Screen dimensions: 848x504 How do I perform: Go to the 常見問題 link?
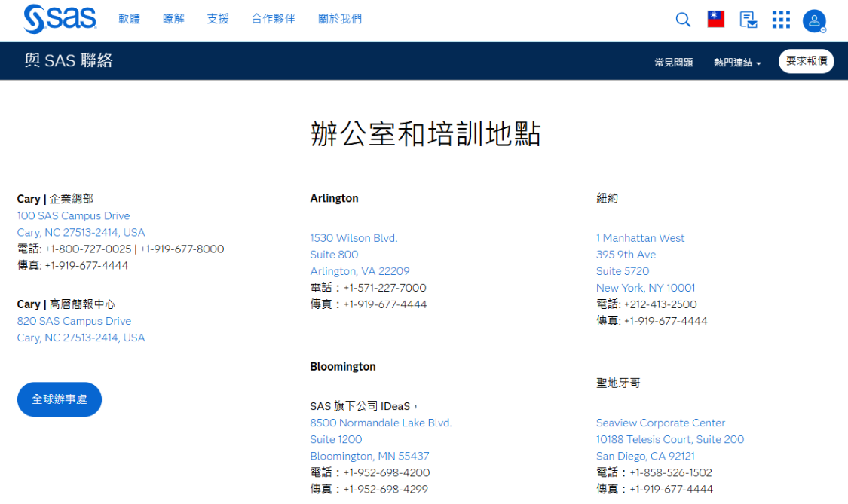click(x=673, y=63)
